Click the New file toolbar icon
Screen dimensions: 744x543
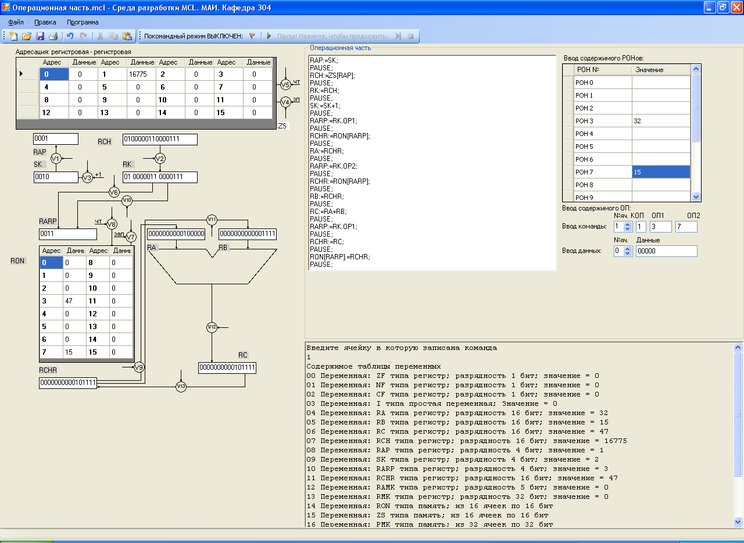(x=13, y=35)
